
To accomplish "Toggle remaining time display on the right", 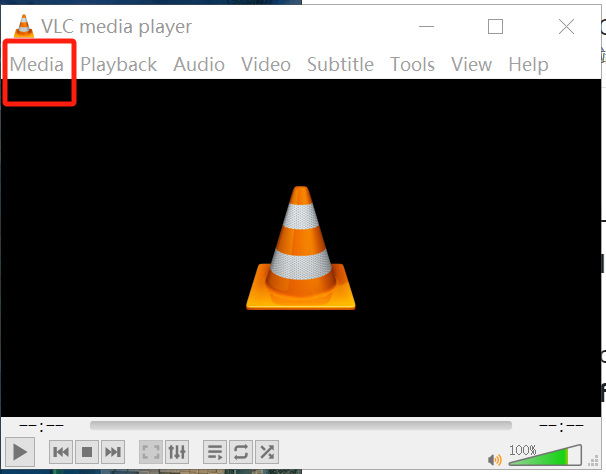I will 561,426.
